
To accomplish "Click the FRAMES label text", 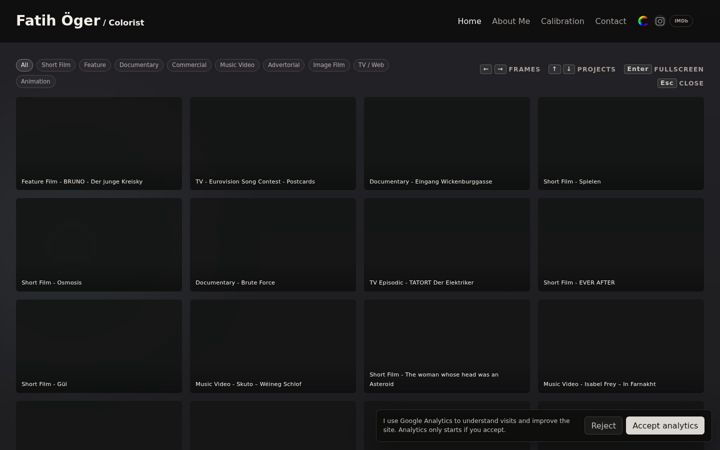I will (524, 69).
